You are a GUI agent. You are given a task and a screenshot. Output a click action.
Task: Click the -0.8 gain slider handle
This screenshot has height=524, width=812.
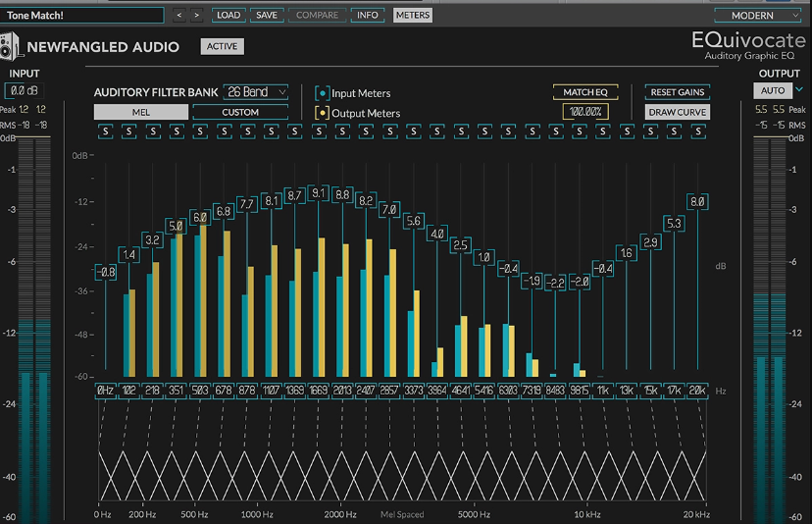pyautogui.click(x=106, y=272)
